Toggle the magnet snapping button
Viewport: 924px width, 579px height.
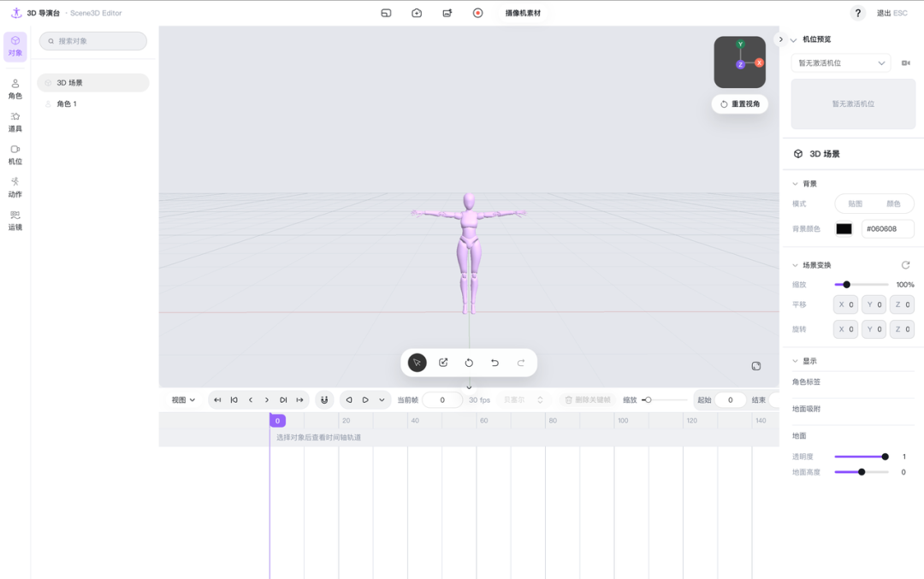pyautogui.click(x=324, y=400)
